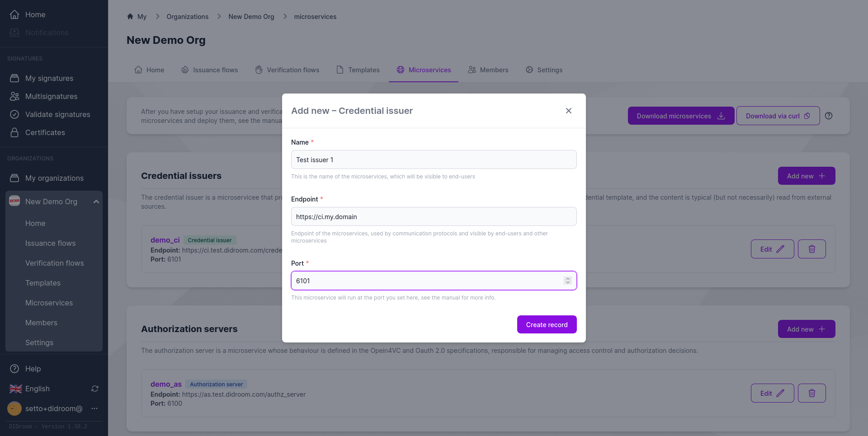868x436 pixels.
Task: Open the help question mark icon near downloads
Action: pos(828,116)
